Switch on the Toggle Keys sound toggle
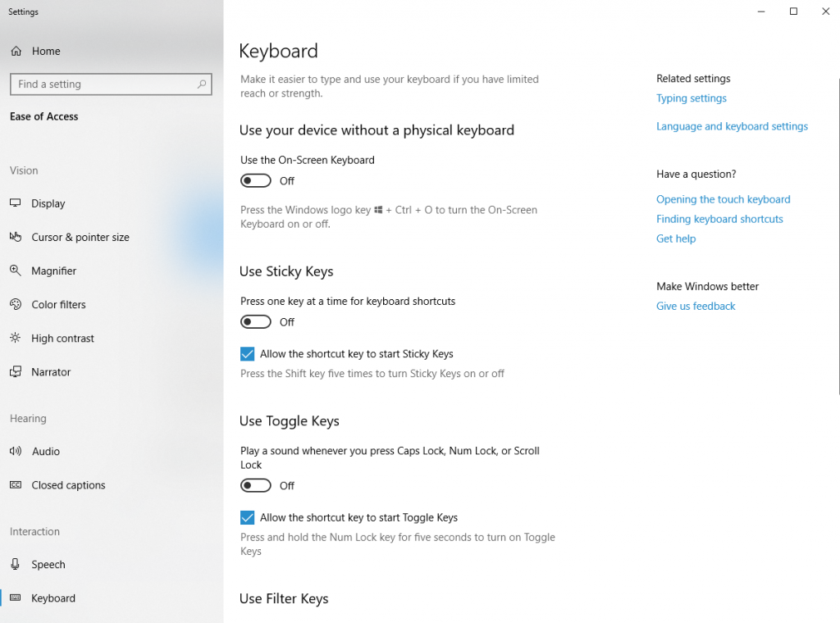This screenshot has height=623, width=840. pyautogui.click(x=256, y=485)
